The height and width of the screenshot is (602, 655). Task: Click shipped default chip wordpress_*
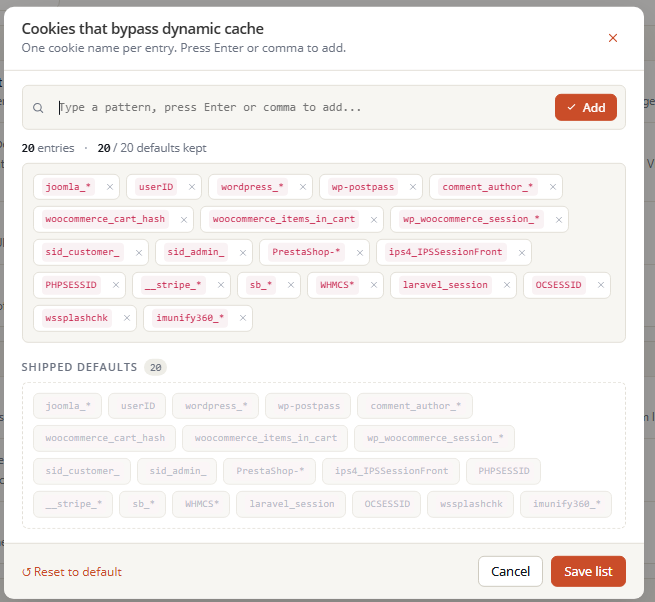[x=216, y=406]
